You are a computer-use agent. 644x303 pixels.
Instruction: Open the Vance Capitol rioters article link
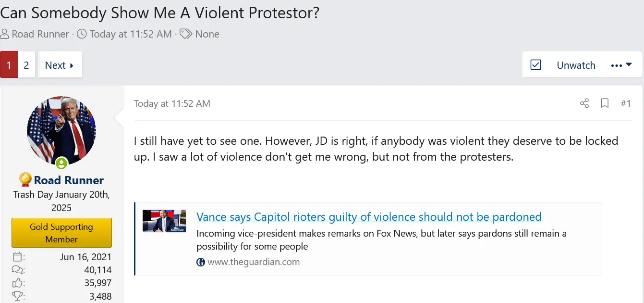pyautogui.click(x=369, y=217)
